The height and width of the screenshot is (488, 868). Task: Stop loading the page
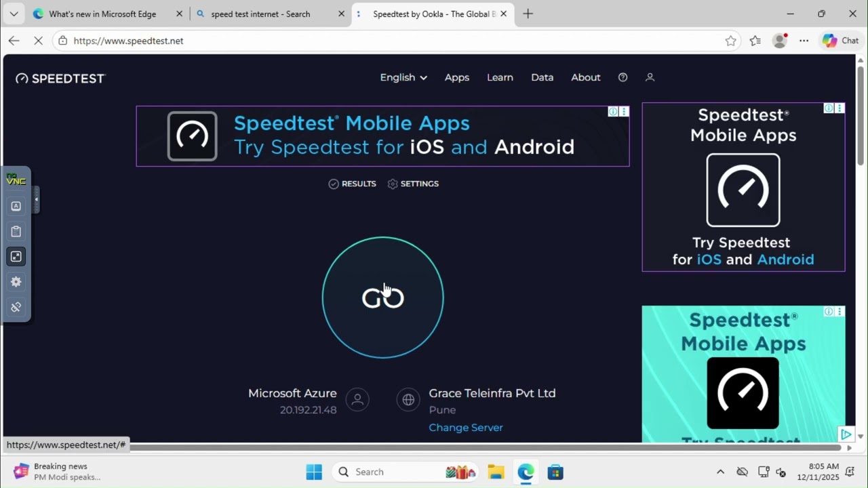38,41
